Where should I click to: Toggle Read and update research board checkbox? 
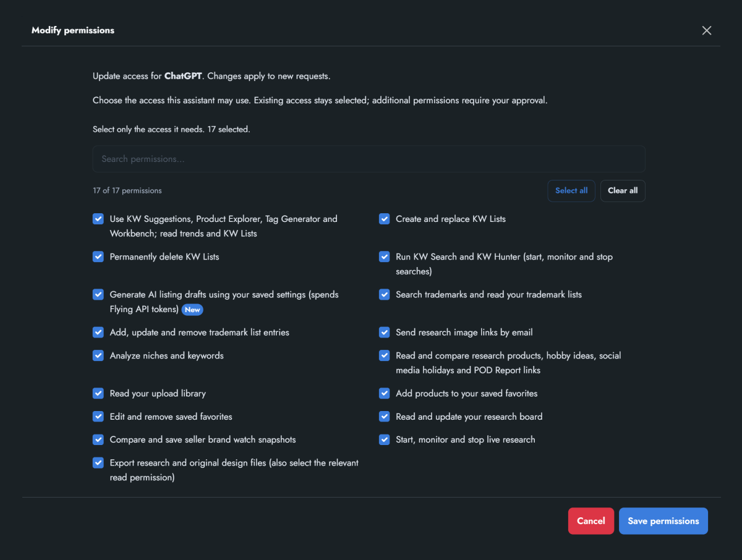coord(384,417)
